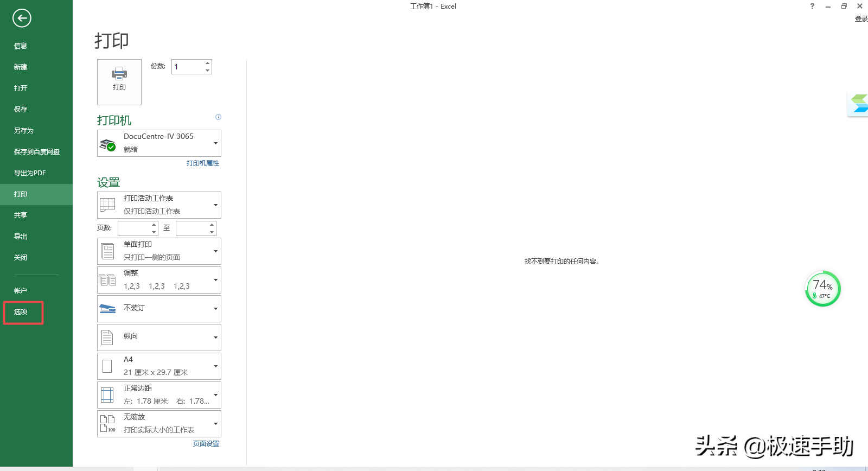Click the A4 paper size icon
868x471 pixels.
[x=107, y=366]
